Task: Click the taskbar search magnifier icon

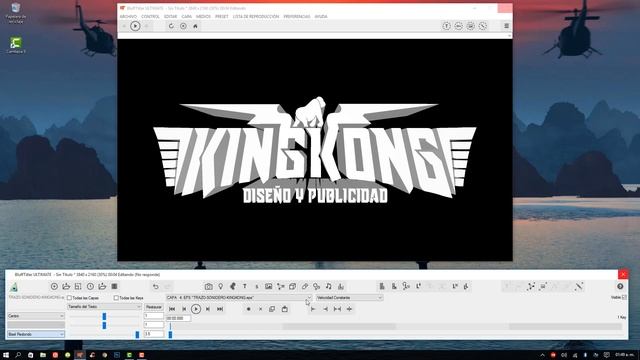Action: [18, 355]
